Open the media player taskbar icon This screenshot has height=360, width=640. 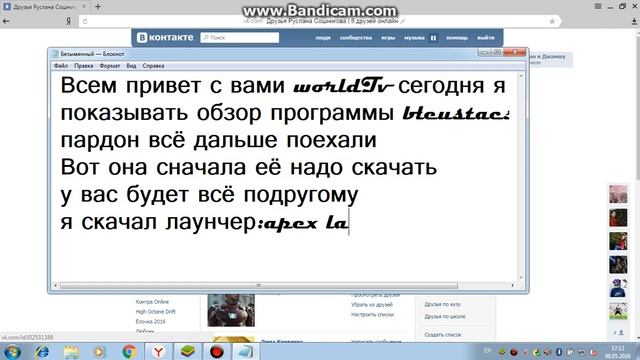click(100, 351)
